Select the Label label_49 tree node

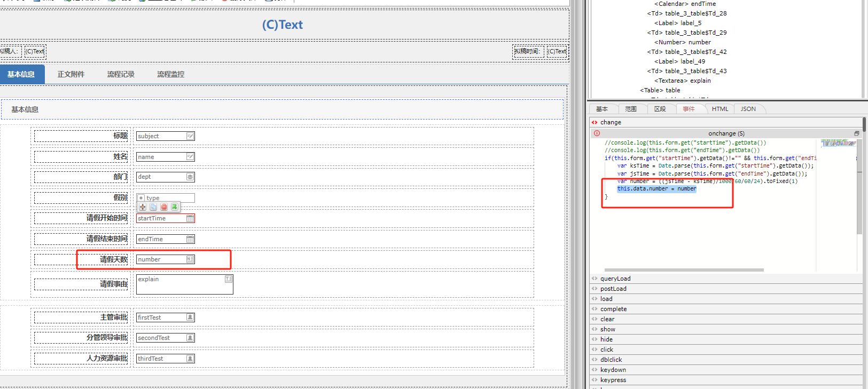click(x=680, y=61)
